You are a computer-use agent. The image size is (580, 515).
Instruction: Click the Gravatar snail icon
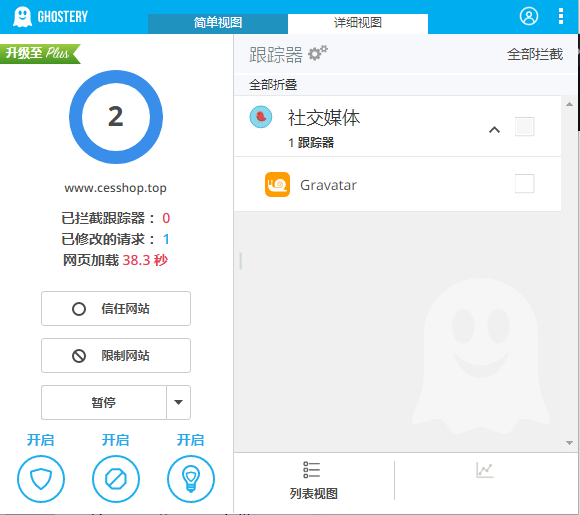click(277, 184)
